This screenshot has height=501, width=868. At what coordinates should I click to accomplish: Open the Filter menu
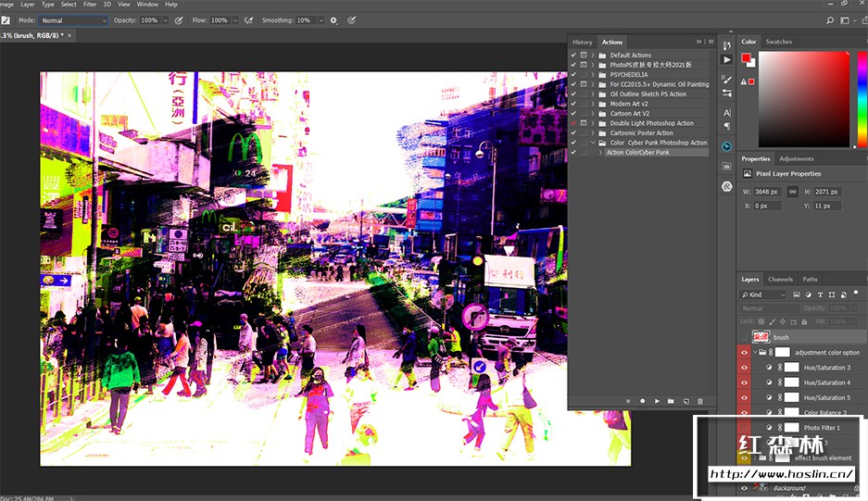click(90, 4)
